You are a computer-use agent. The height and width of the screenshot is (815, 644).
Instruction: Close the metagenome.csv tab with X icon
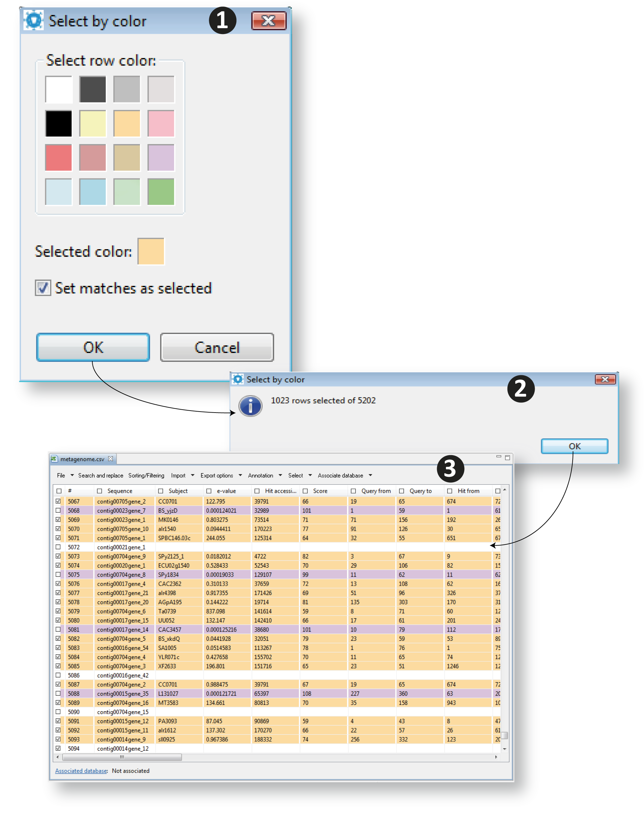110,459
